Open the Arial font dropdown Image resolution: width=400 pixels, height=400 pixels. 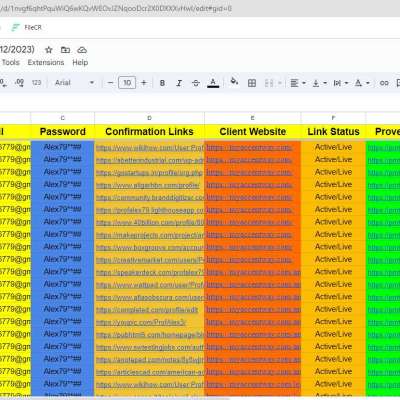click(74, 83)
